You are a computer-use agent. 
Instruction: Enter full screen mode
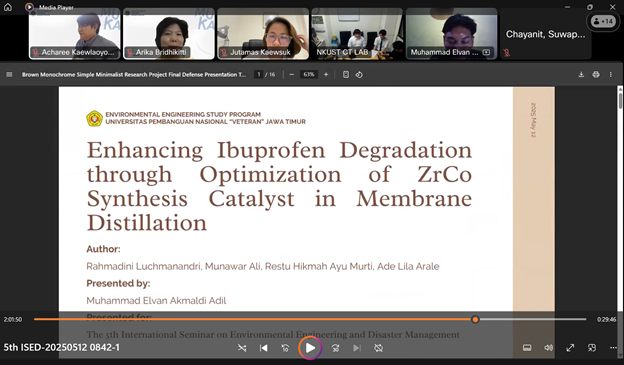[570, 348]
